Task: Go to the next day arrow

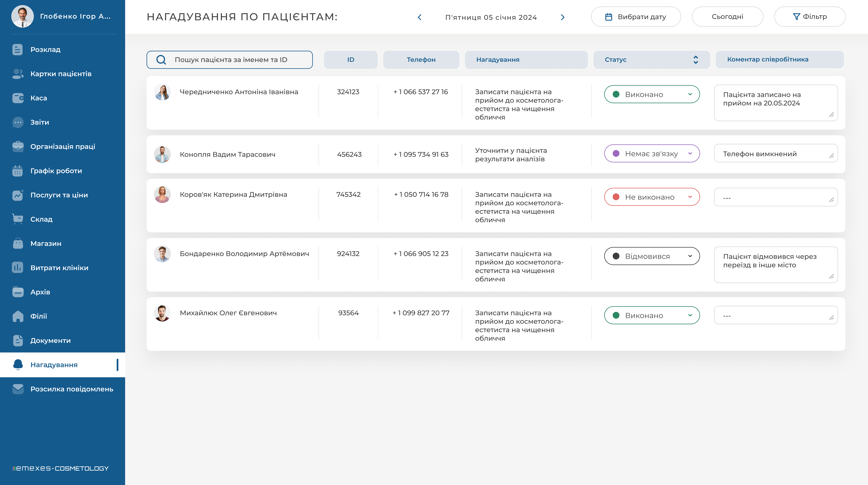Action: (562, 17)
